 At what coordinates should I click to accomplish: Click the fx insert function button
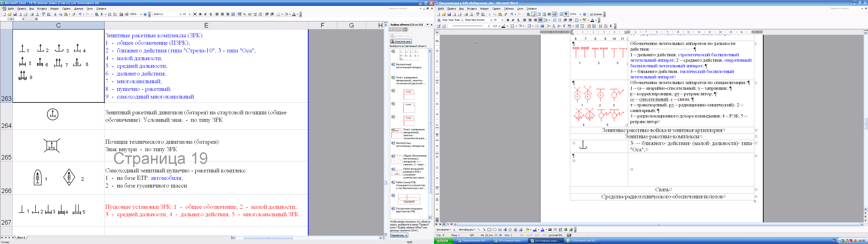[x=36, y=19]
